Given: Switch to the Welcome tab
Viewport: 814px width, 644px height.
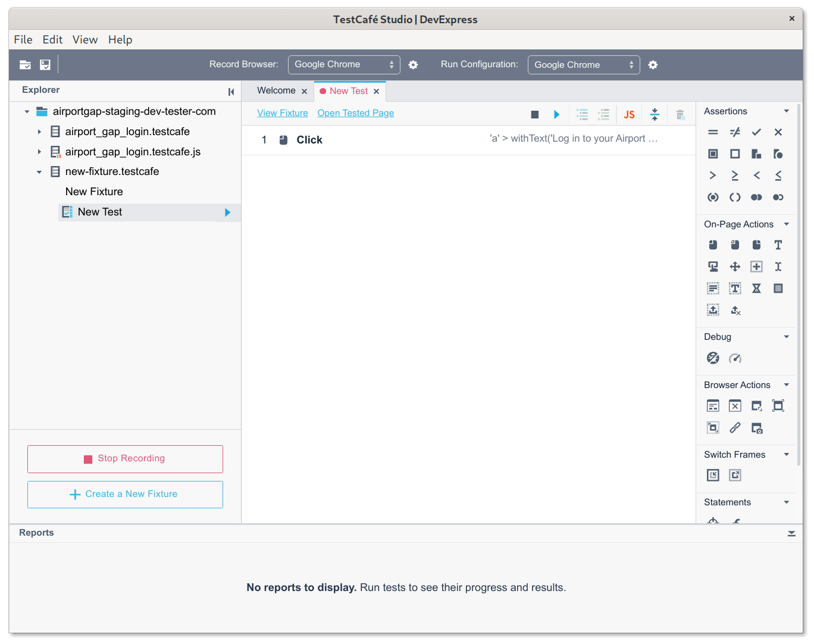Looking at the screenshot, I should 276,90.
